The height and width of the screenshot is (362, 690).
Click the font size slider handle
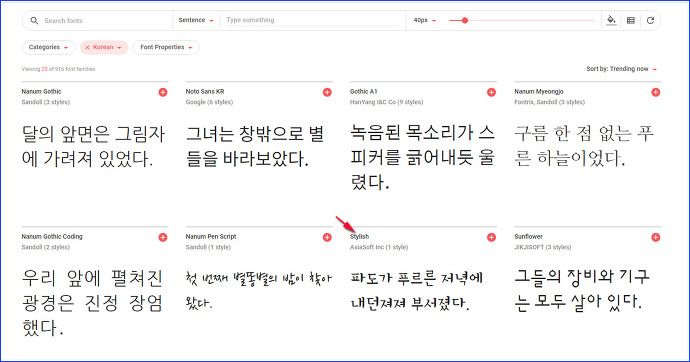pyautogui.click(x=465, y=20)
